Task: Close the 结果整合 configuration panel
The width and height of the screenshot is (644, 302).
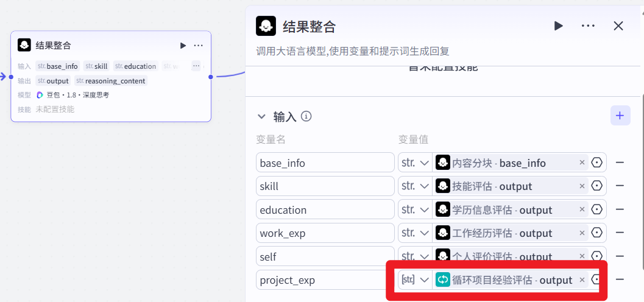Action: coord(618,26)
